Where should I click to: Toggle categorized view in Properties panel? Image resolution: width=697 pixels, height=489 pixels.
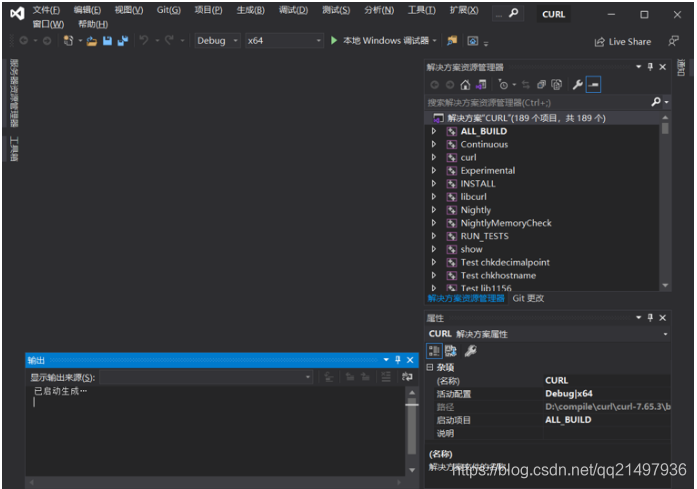[x=434, y=351]
